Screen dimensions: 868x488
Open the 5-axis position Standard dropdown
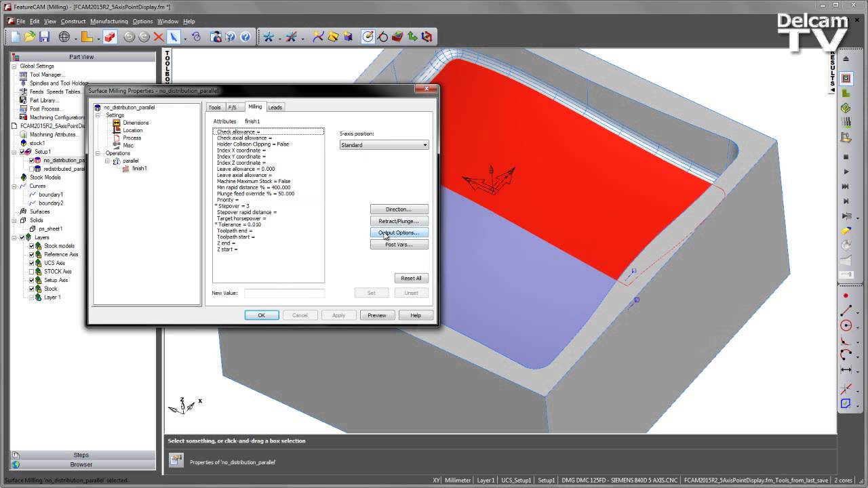(384, 145)
